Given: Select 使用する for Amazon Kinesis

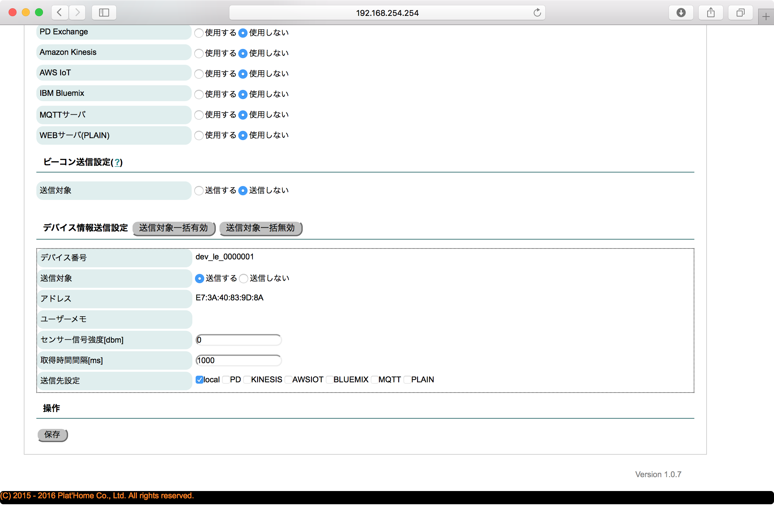Looking at the screenshot, I should tap(199, 53).
